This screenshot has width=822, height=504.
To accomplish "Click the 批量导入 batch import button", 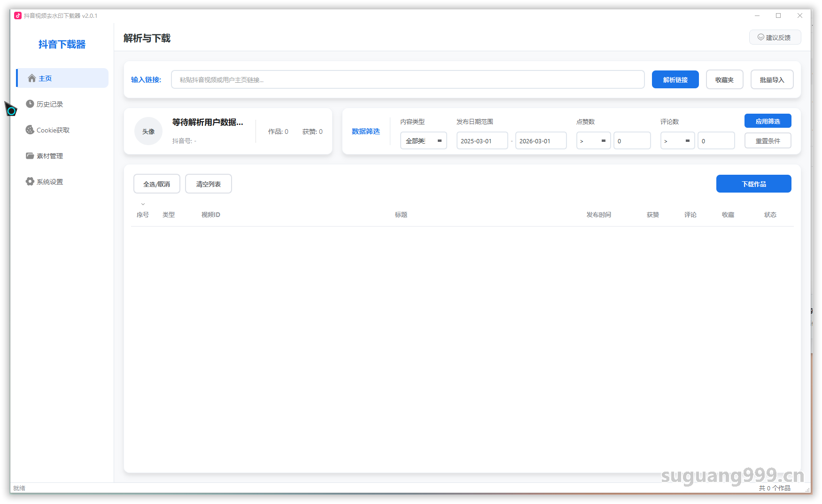I will click(x=772, y=80).
